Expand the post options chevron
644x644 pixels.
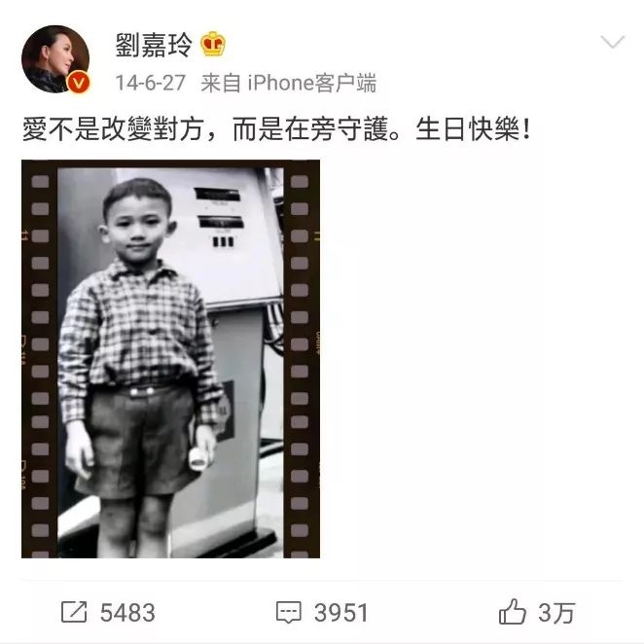tap(612, 42)
